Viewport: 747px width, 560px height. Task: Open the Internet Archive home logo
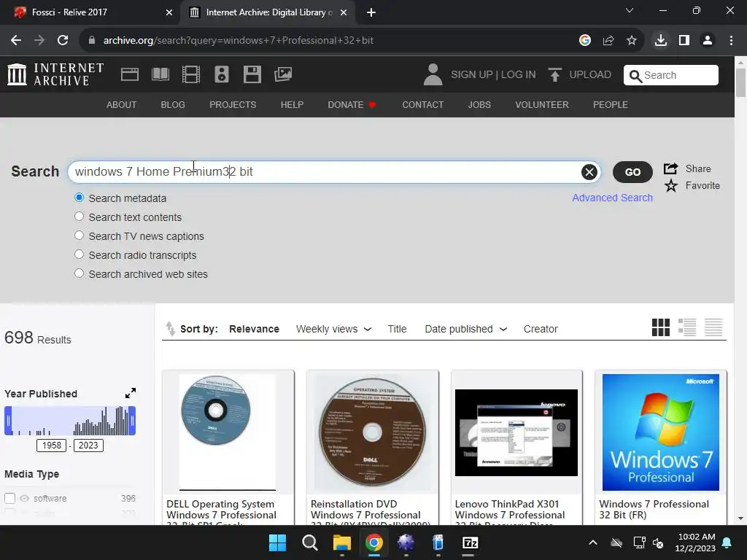click(x=55, y=74)
